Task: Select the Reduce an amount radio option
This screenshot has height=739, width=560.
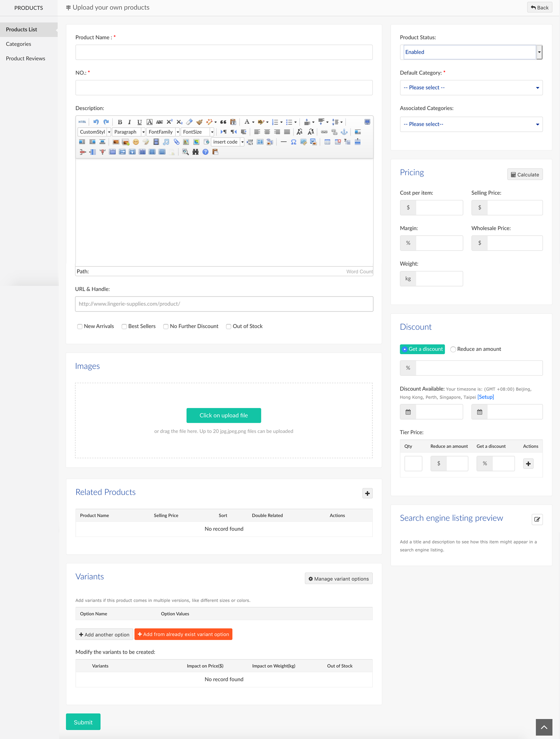Action: click(453, 349)
